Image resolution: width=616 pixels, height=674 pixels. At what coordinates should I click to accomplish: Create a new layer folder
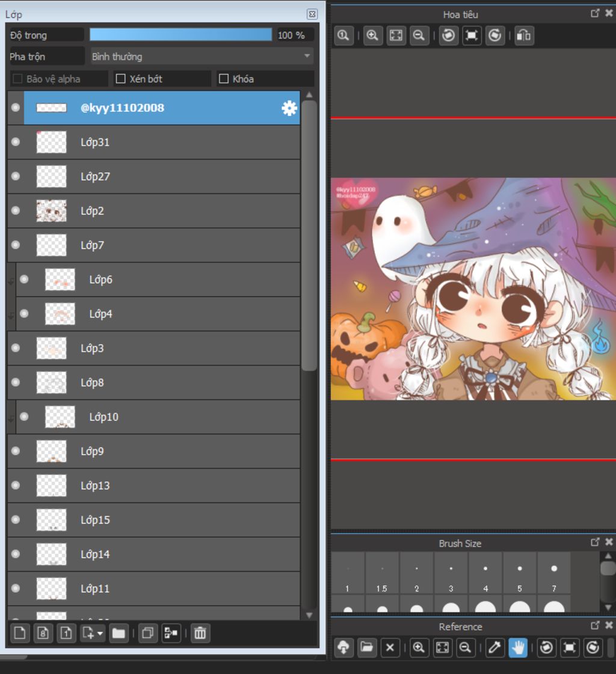[119, 633]
